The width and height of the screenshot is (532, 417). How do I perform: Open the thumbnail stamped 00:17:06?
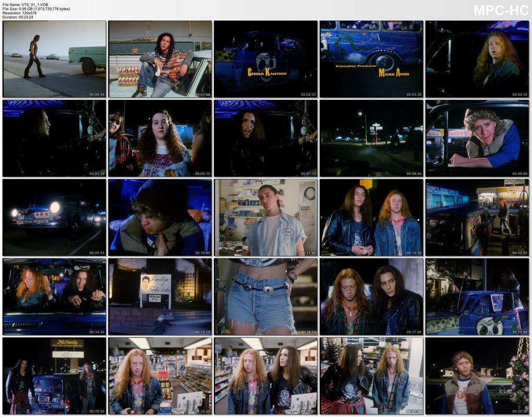371,297
